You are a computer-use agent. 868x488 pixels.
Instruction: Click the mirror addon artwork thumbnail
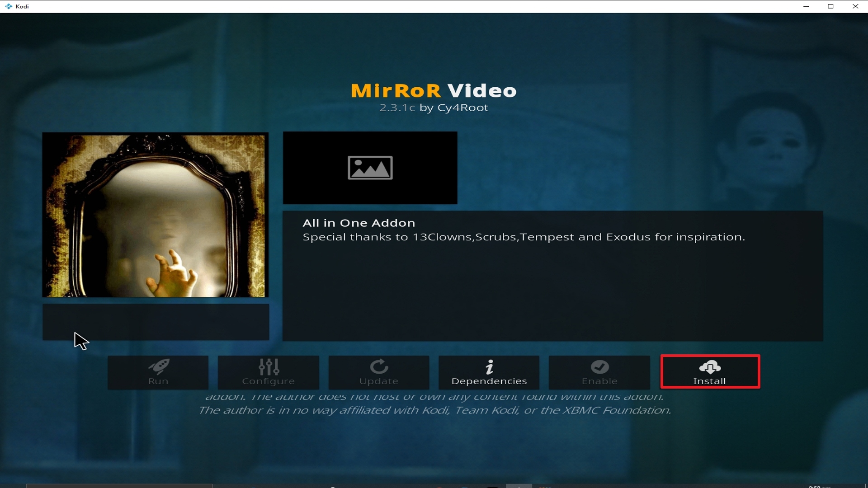pyautogui.click(x=155, y=215)
